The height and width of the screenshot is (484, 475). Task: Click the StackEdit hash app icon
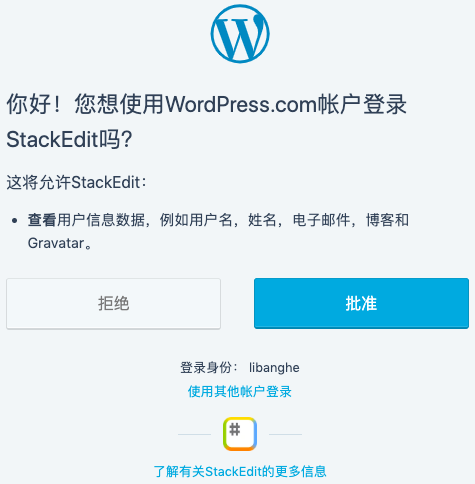coord(240,434)
